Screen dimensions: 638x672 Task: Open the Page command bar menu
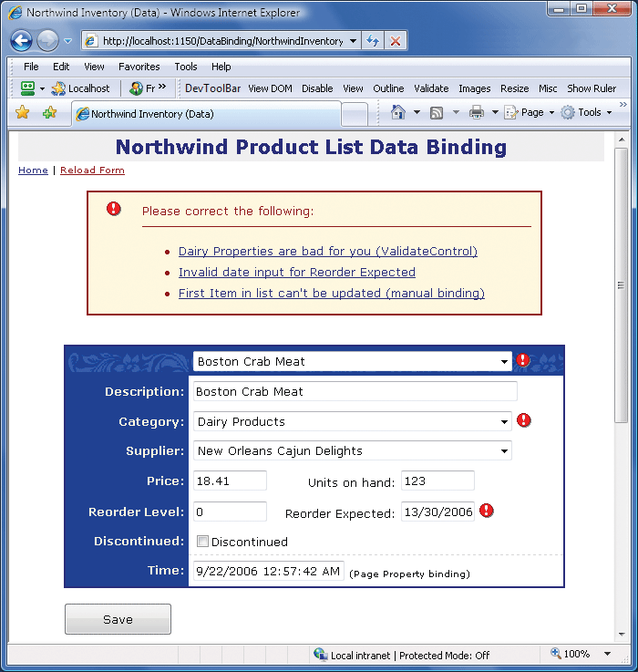529,112
